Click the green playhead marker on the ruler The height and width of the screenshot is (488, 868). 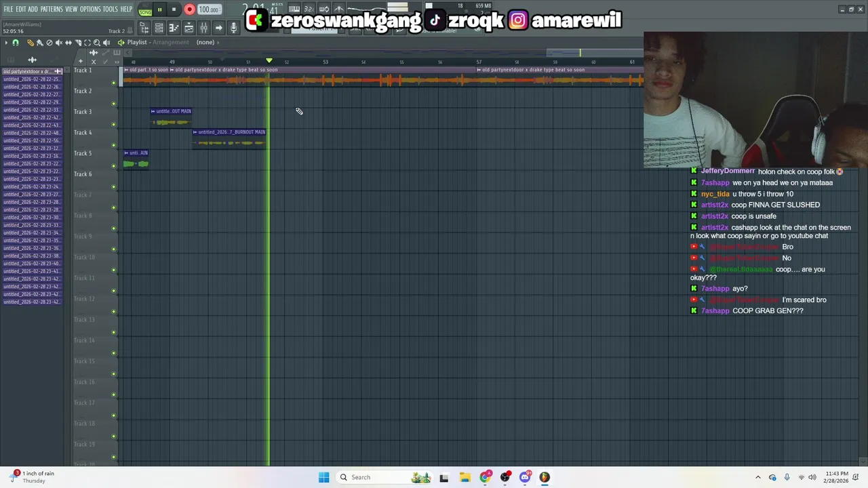(x=269, y=61)
